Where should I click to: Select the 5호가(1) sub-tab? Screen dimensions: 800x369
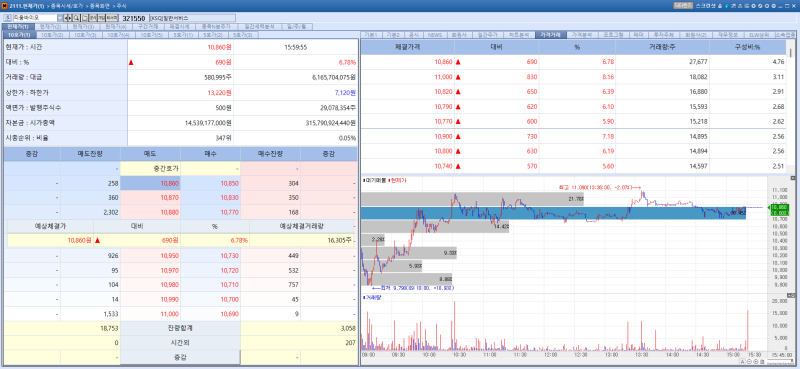point(184,35)
